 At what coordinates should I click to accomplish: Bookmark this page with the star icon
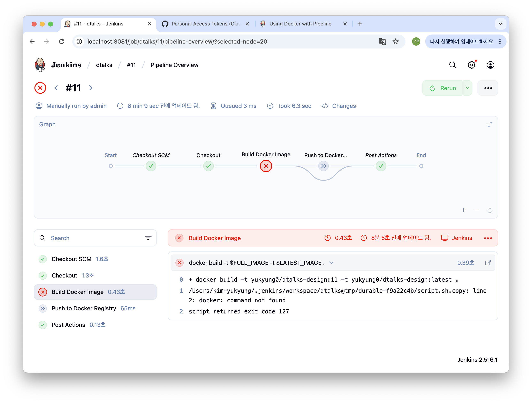[x=395, y=42]
